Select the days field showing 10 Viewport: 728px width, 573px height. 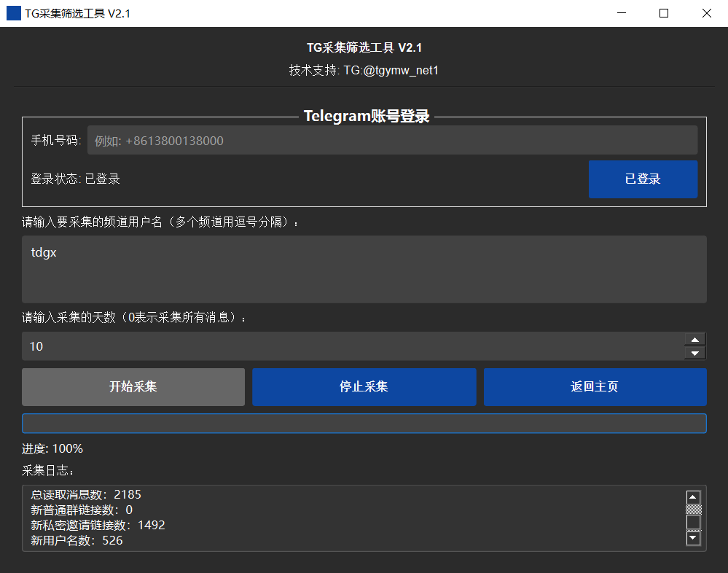pyautogui.click(x=350, y=346)
